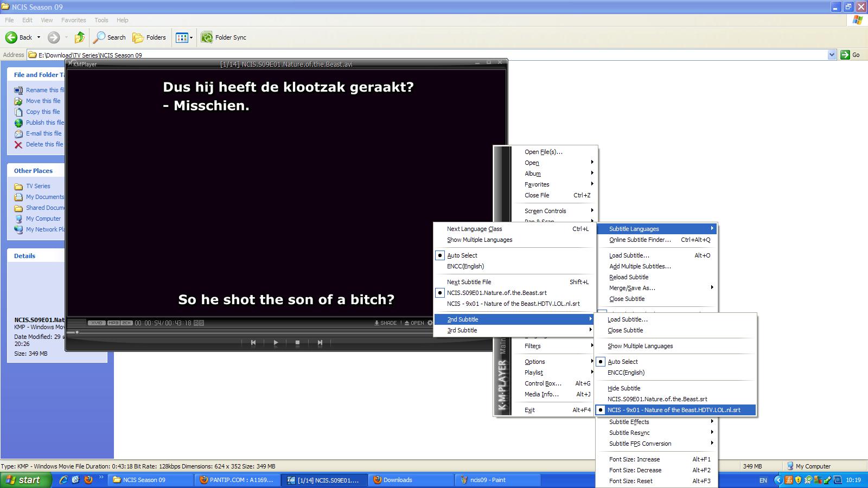The height and width of the screenshot is (488, 868).
Task: Choose ENCC(English) in the 2nd Subtitle submenu
Action: click(x=675, y=373)
